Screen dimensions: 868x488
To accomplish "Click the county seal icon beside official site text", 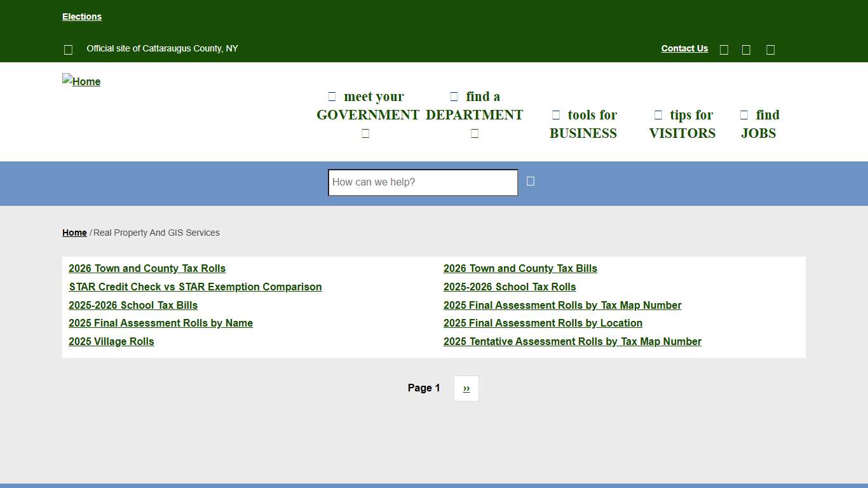I will point(68,49).
